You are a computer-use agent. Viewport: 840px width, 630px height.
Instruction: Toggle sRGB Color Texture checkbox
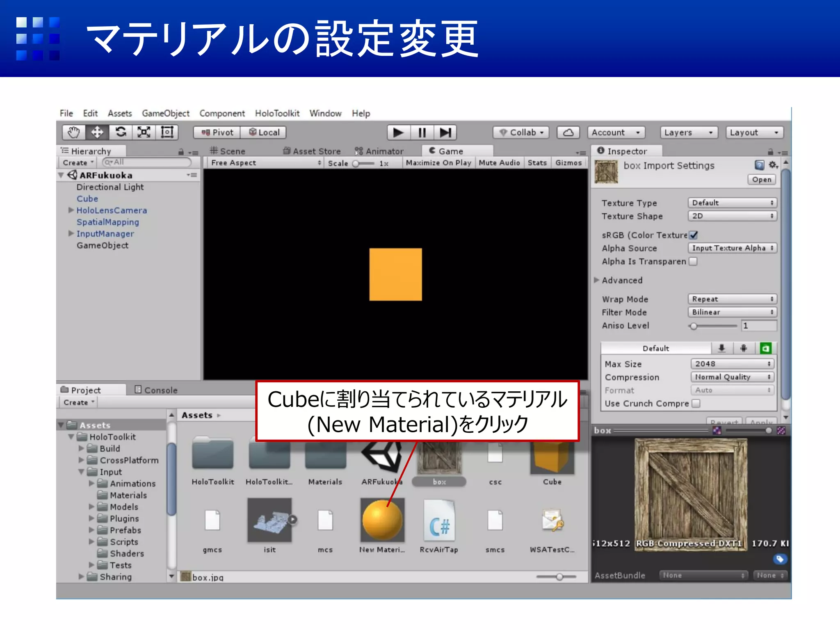click(x=693, y=235)
